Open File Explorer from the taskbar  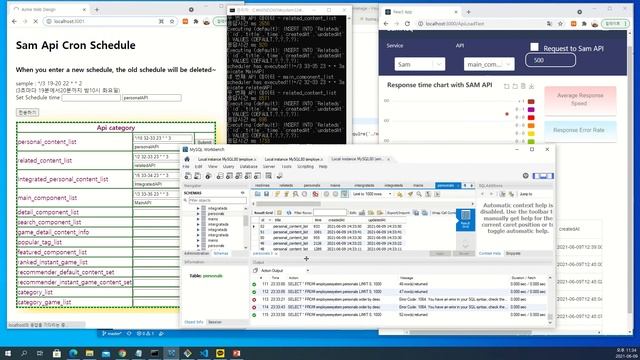89,353
